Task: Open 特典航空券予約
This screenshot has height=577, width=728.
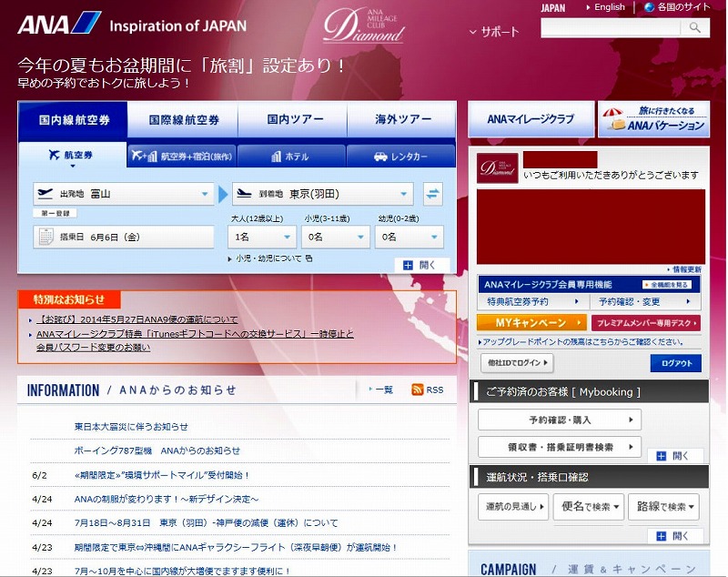Action: (x=533, y=302)
